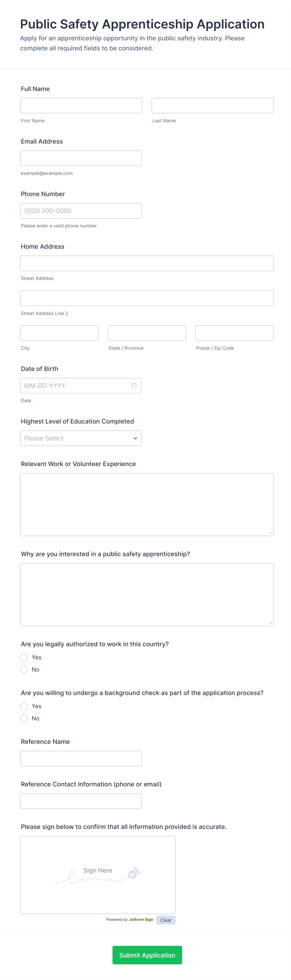Open the Jotform Sign link
The height and width of the screenshot is (980, 291).
pyautogui.click(x=141, y=920)
